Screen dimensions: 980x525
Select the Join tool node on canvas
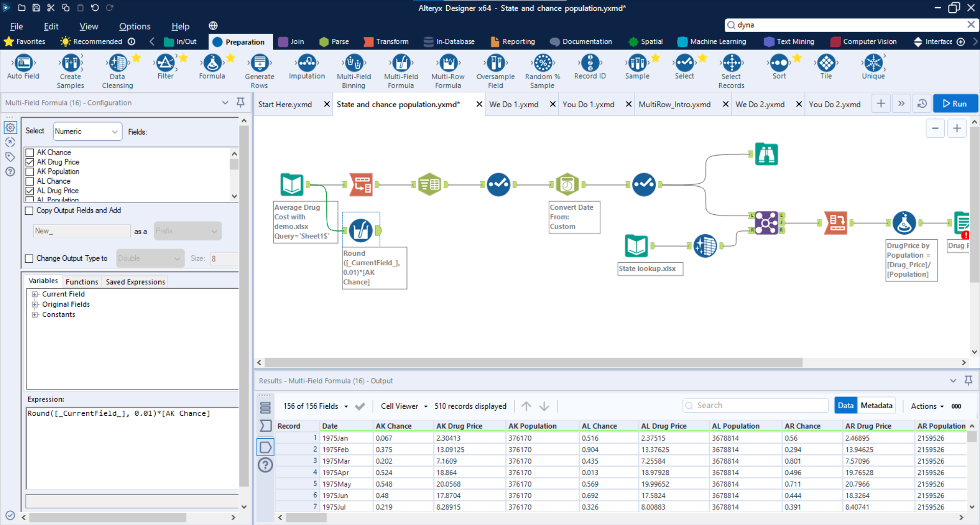tap(766, 223)
